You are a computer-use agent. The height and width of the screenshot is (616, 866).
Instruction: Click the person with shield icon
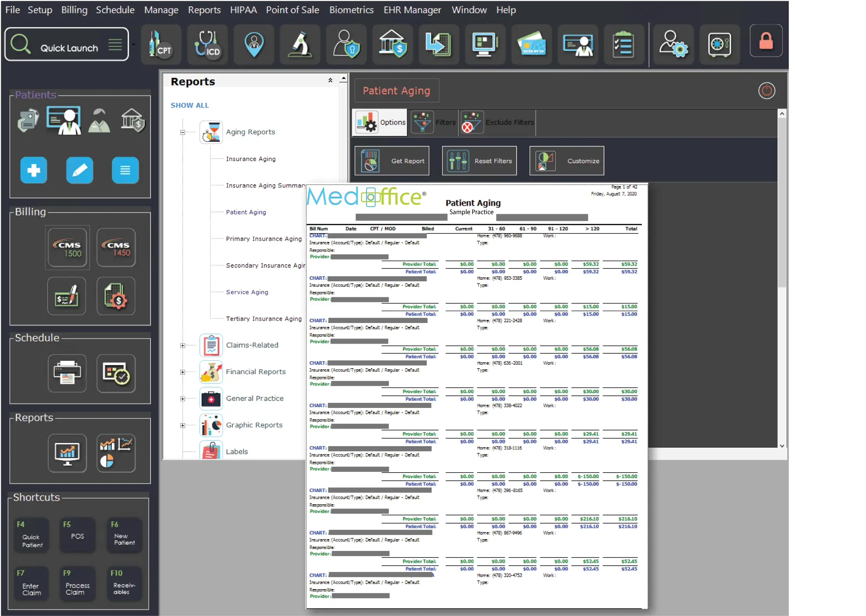pyautogui.click(x=346, y=44)
